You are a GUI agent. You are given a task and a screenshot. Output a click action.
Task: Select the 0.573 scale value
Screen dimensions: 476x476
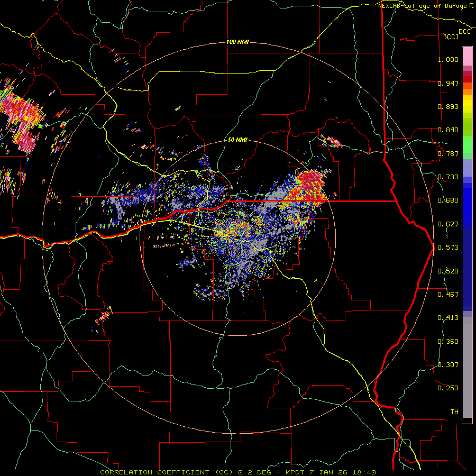(448, 248)
